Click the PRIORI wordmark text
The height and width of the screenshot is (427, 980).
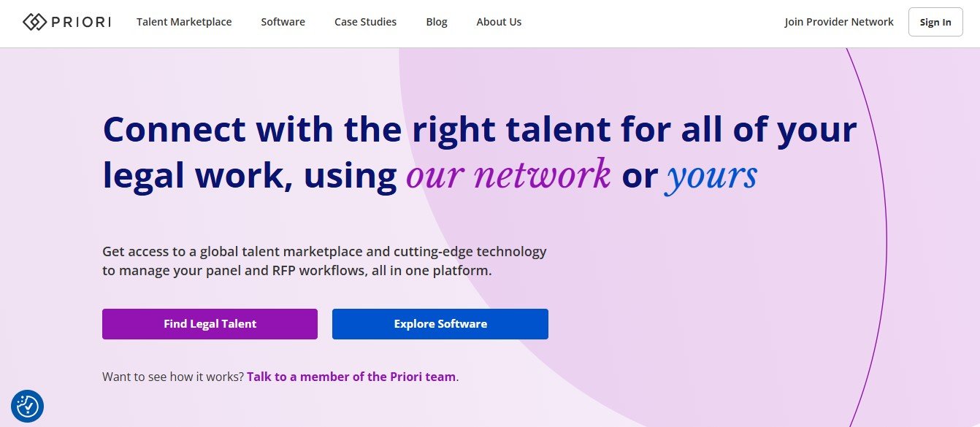(x=81, y=22)
